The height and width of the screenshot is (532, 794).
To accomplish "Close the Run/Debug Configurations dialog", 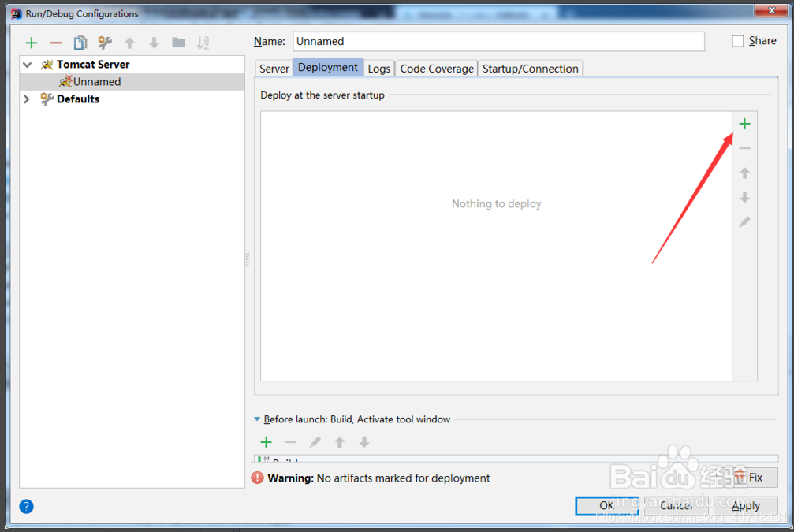I will tap(770, 10).
